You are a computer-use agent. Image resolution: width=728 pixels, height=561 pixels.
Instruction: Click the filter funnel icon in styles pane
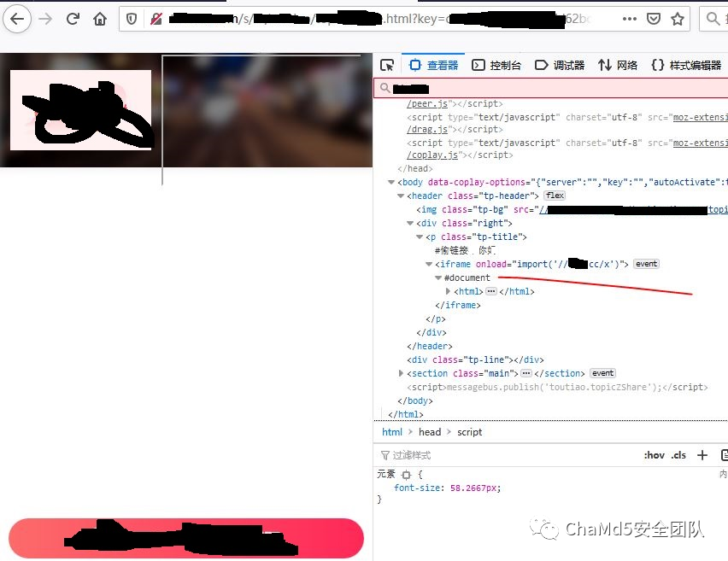pyautogui.click(x=385, y=455)
